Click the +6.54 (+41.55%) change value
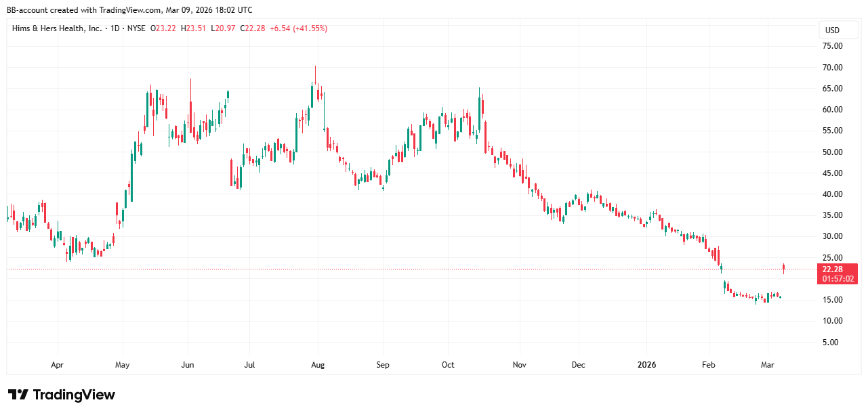 coord(298,28)
